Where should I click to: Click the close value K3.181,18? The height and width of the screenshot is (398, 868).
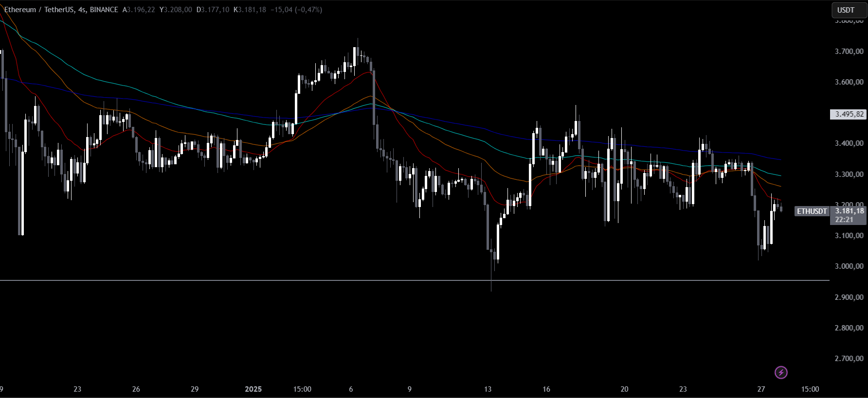pyautogui.click(x=250, y=10)
